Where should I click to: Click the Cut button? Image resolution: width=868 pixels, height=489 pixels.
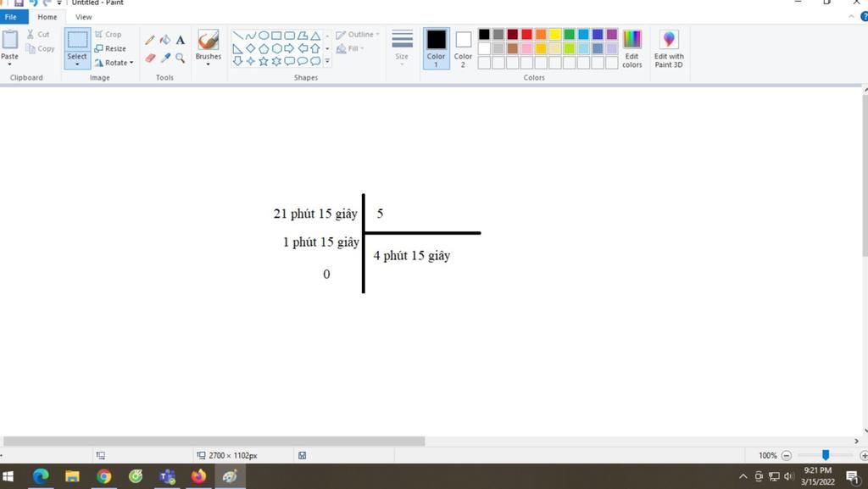coord(38,34)
